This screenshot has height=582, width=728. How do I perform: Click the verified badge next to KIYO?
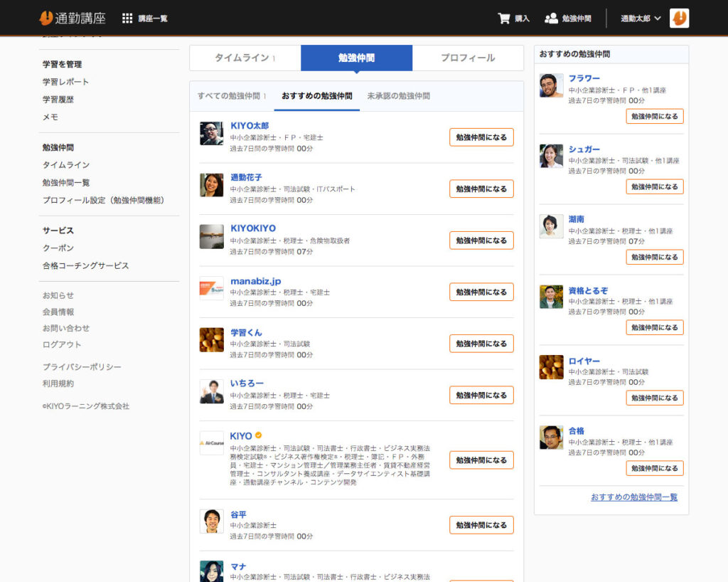pos(259,435)
